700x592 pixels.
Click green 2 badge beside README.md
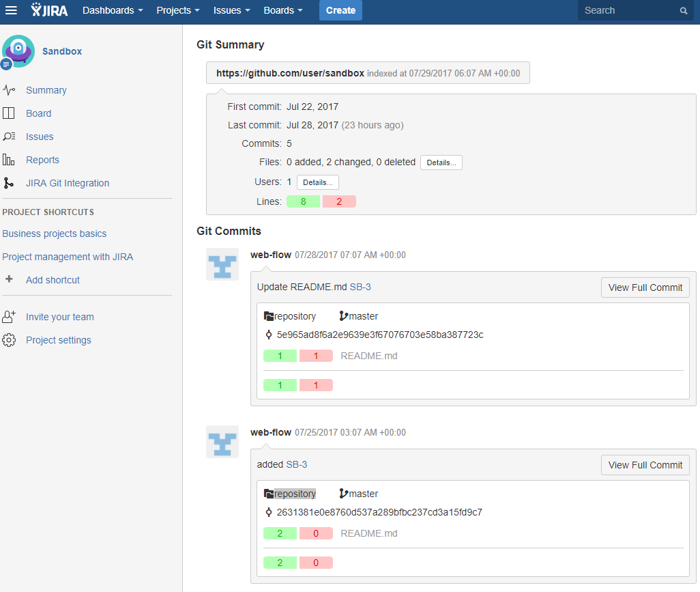[x=280, y=533]
